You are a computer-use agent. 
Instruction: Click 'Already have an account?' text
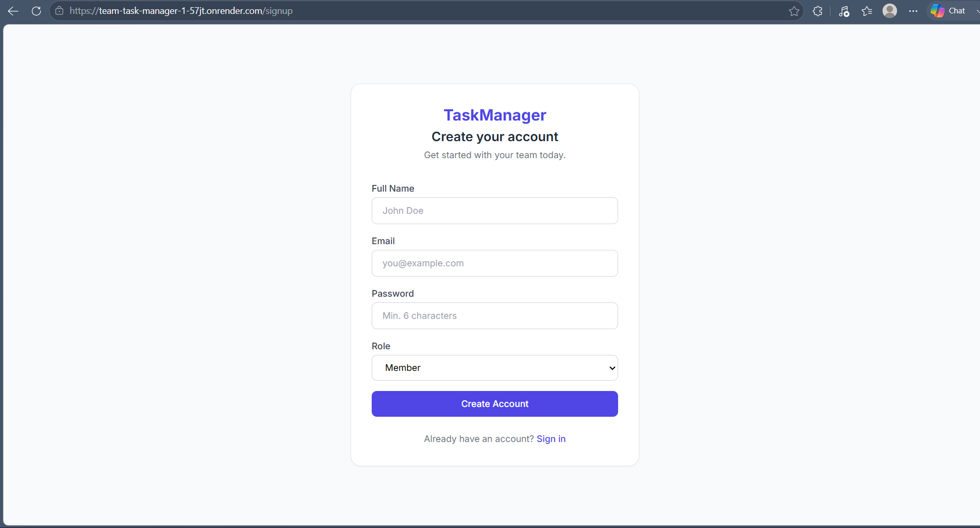pos(479,439)
